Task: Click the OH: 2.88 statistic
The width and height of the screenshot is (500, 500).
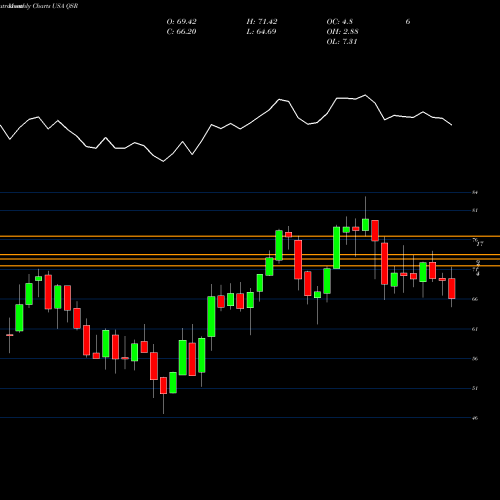Action: point(342,32)
